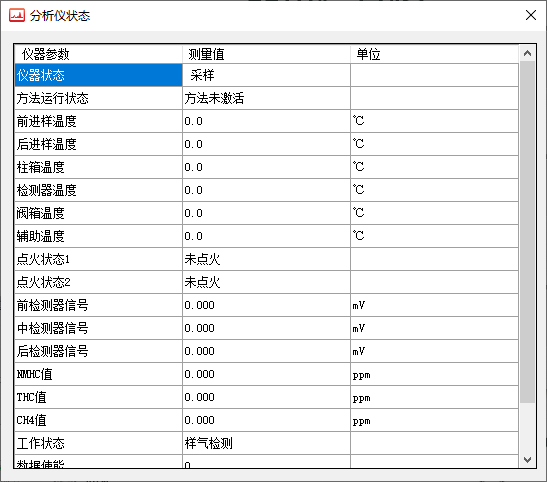Click the 点火状态1 row
Screen dimensions: 547x482
point(266,259)
